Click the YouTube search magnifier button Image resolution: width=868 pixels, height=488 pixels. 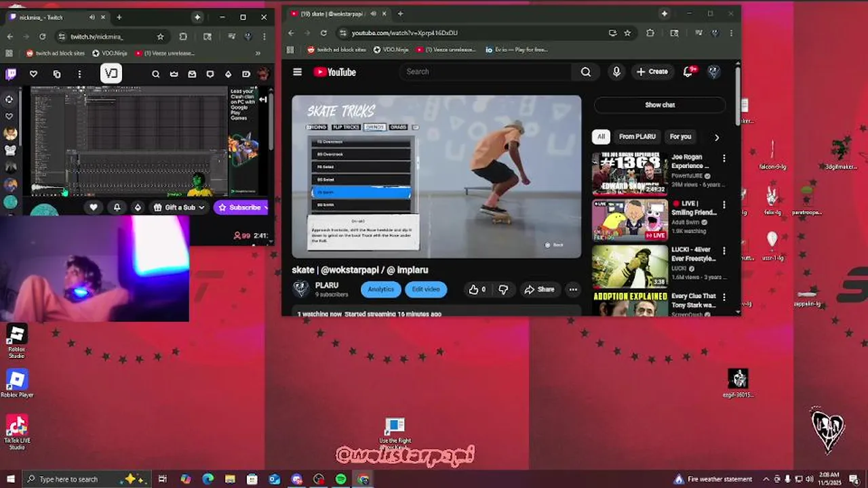point(586,72)
